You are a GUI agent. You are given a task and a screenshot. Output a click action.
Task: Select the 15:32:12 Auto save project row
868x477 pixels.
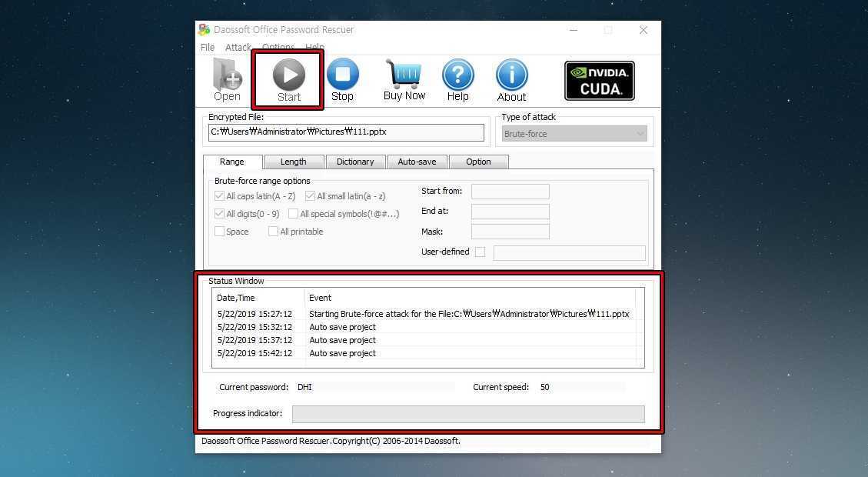[424, 327]
